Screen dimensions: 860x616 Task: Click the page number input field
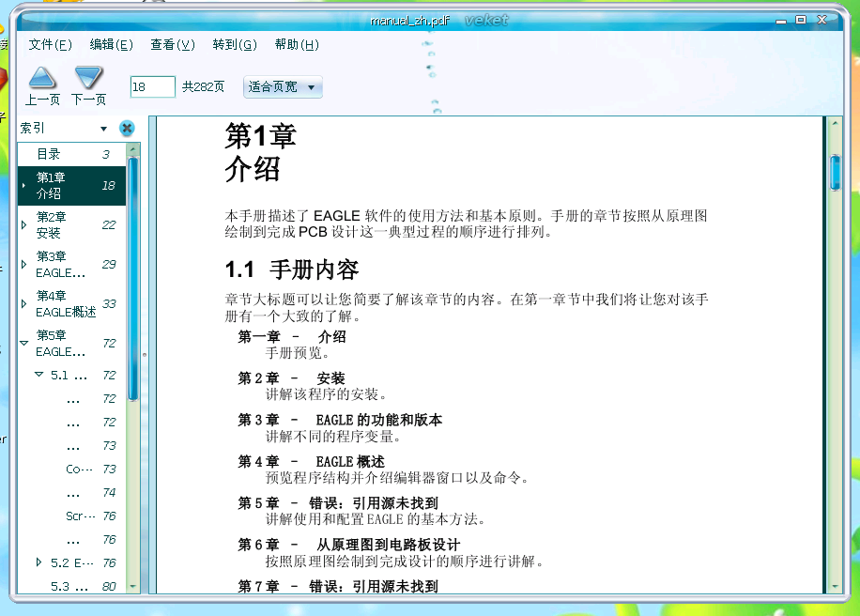pyautogui.click(x=152, y=86)
